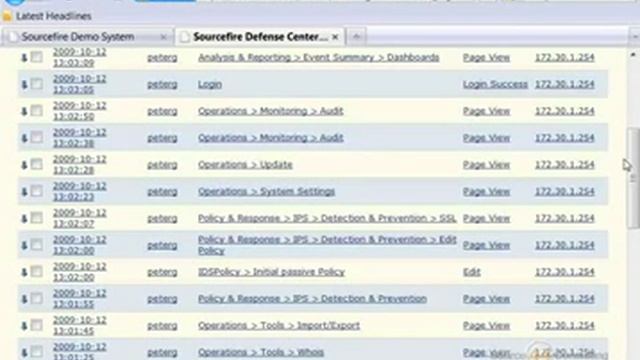Viewport: 640px width, 360px height.
Task: Open the Detection & Prevention > Edit Policy link
Action: [x=327, y=245]
